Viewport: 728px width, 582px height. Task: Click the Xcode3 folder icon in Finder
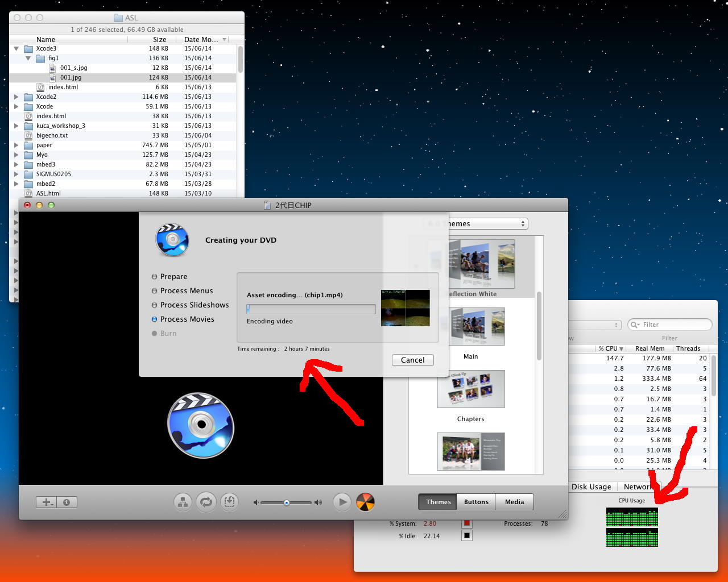28,48
